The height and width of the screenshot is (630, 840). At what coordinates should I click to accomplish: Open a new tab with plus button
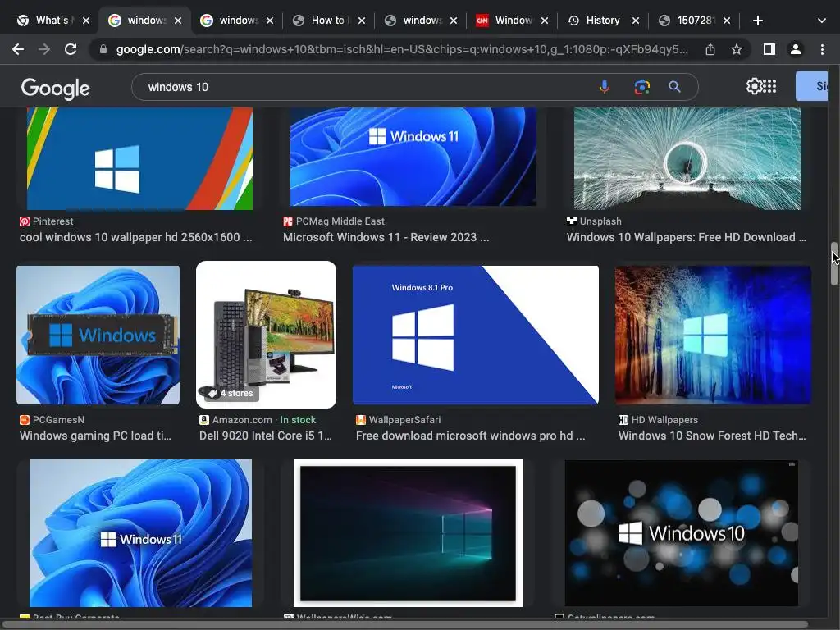click(757, 21)
